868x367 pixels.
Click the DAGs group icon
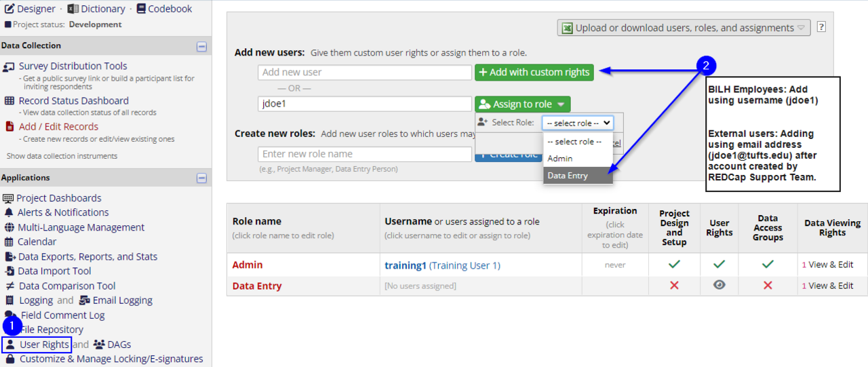(99, 345)
